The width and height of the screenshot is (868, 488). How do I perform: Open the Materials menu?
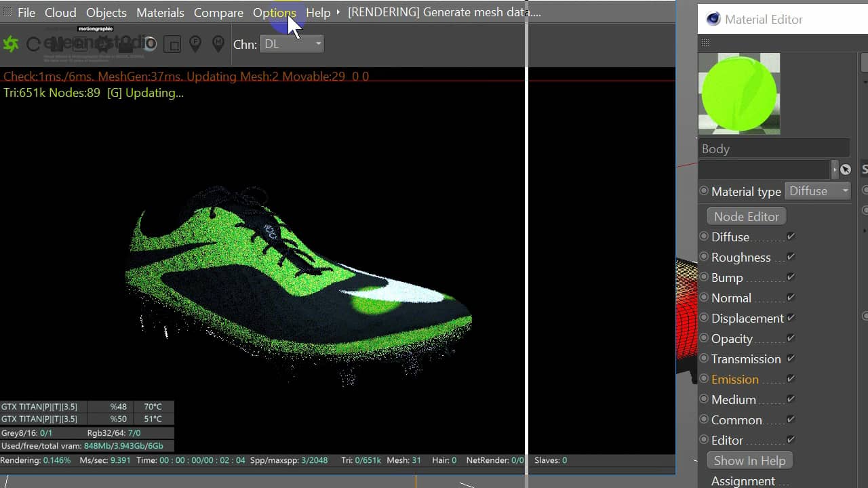click(160, 13)
